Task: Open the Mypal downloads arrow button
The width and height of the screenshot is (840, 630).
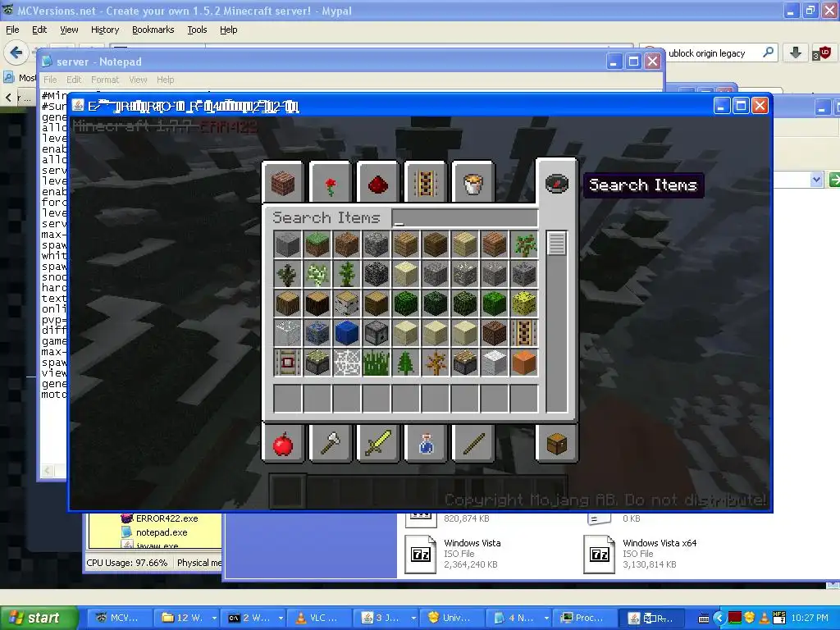Action: [x=796, y=52]
